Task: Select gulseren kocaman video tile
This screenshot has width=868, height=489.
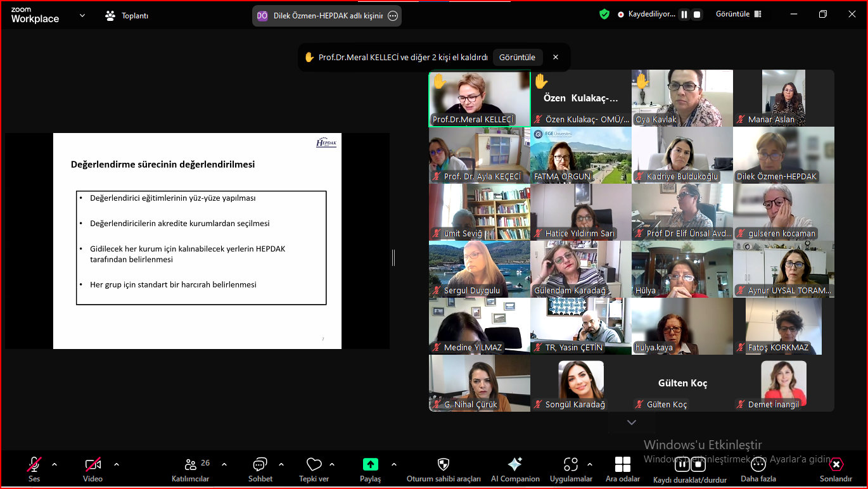Action: click(x=784, y=212)
